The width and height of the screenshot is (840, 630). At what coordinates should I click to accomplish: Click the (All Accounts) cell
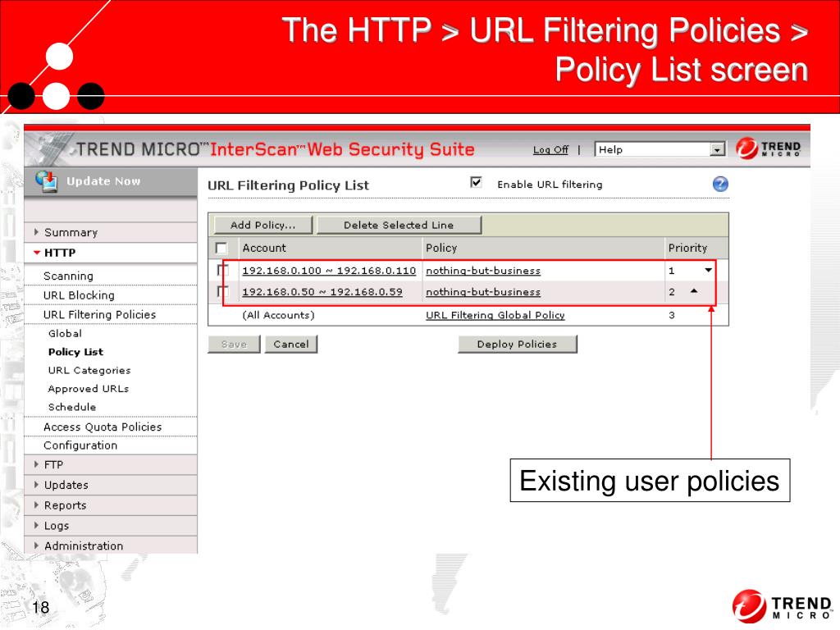278,315
